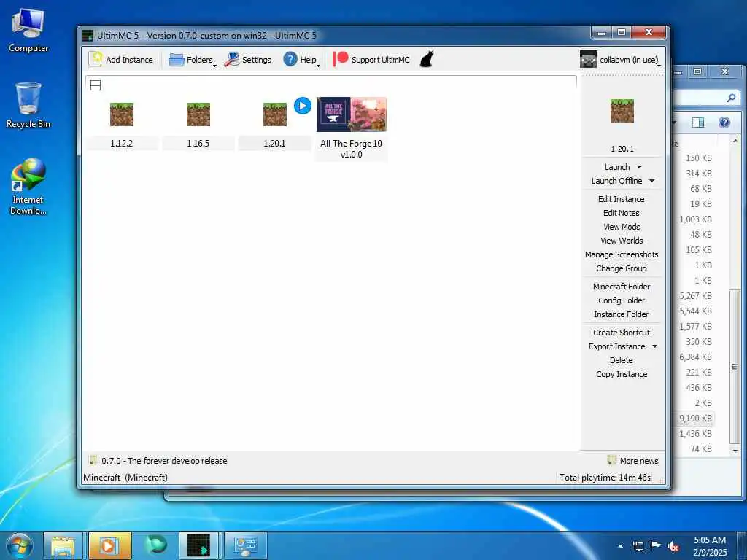This screenshot has width=747, height=560.
Task: Click the blue play badge on 1.20.1
Action: [x=303, y=106]
